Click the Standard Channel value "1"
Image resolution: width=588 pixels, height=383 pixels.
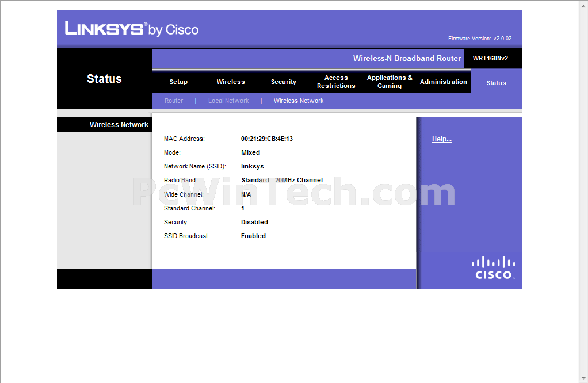[243, 208]
